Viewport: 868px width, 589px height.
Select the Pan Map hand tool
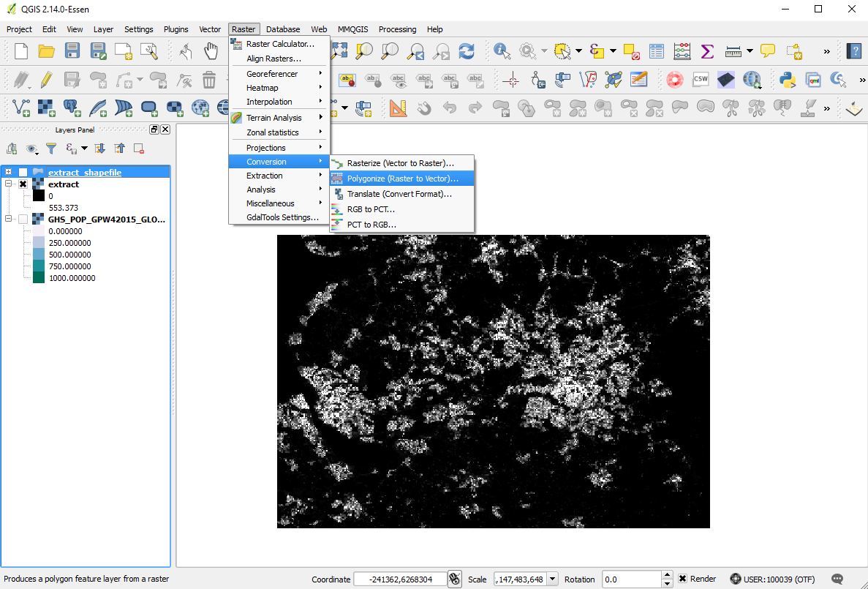pyautogui.click(x=211, y=50)
